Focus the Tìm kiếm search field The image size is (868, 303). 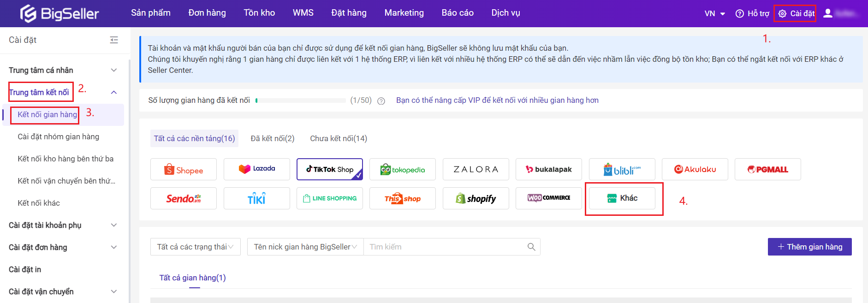coord(445,247)
